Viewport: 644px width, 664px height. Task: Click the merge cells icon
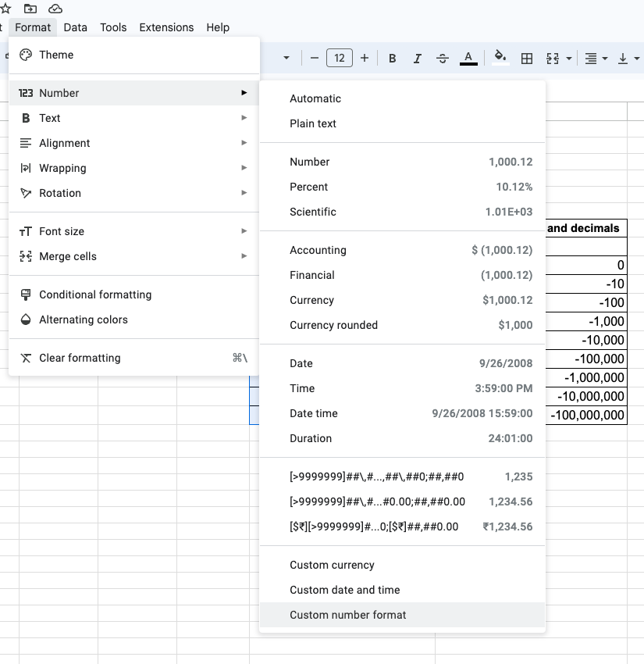552,58
